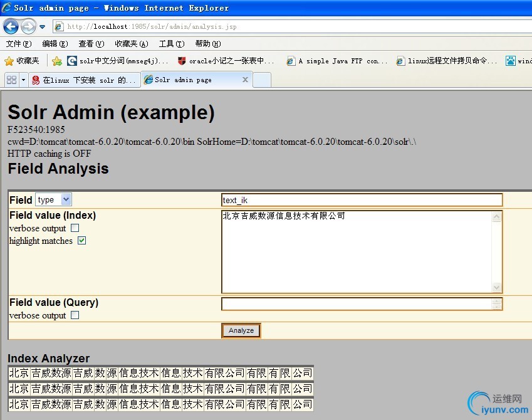Open the 帮助(H) menu
Viewport: 532px width, 420px height.
pyautogui.click(x=208, y=44)
